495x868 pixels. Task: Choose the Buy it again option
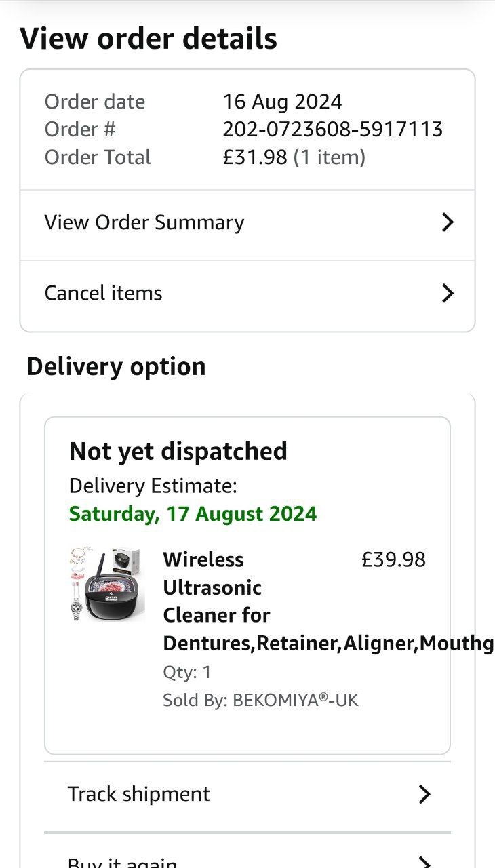(122, 863)
